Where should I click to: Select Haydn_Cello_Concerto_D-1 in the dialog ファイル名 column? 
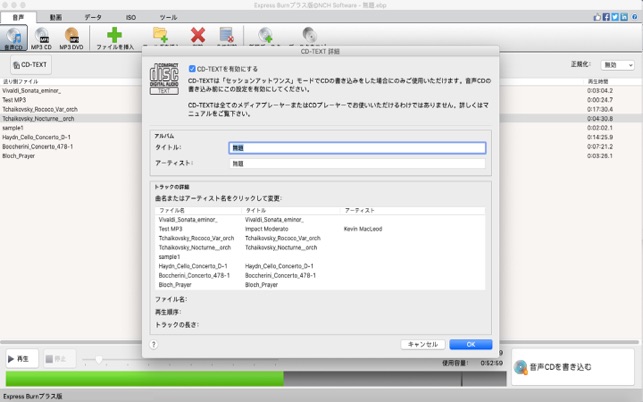click(193, 266)
